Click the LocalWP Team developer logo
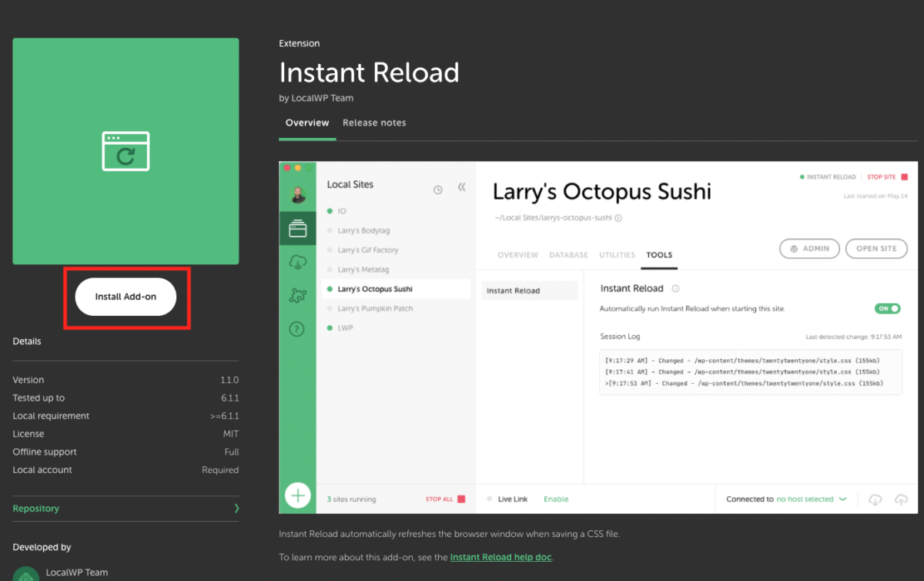 pyautogui.click(x=27, y=575)
